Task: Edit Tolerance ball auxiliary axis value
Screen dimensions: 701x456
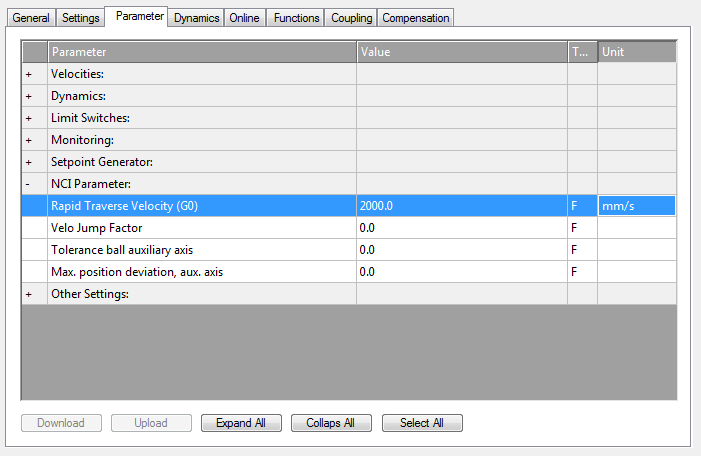Action: click(462, 250)
